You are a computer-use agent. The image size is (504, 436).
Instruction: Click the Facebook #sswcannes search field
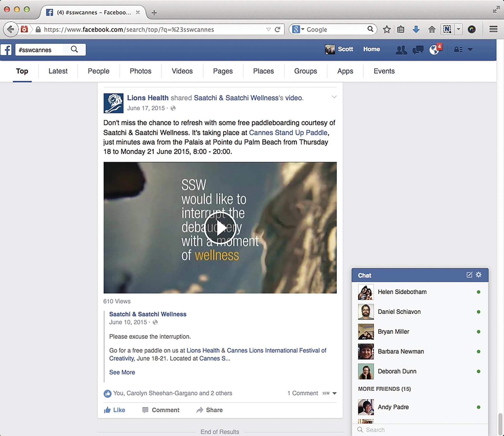click(39, 50)
